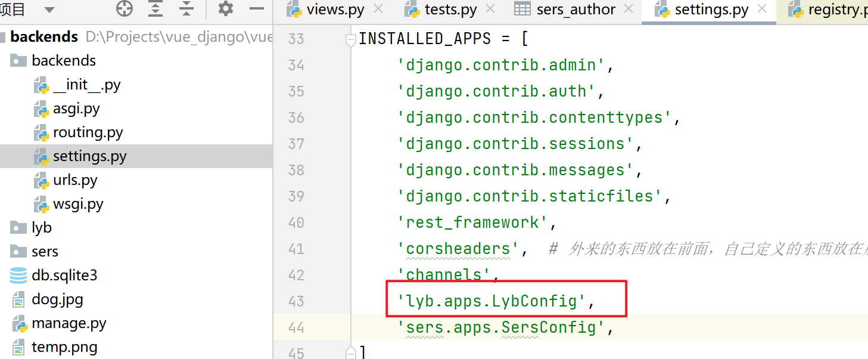
Task: Expand the lyb folder
Action: 42,228
